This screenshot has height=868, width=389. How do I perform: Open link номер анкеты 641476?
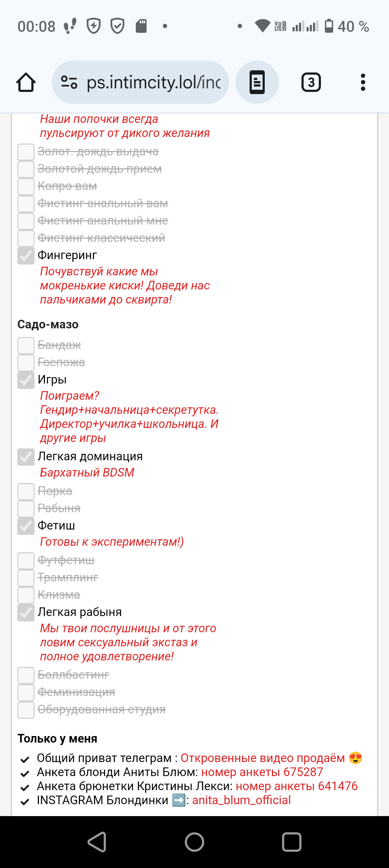(x=297, y=786)
